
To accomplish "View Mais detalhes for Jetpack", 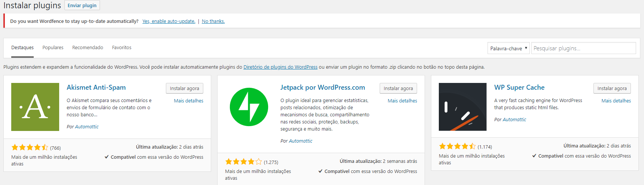I will coord(402,101).
